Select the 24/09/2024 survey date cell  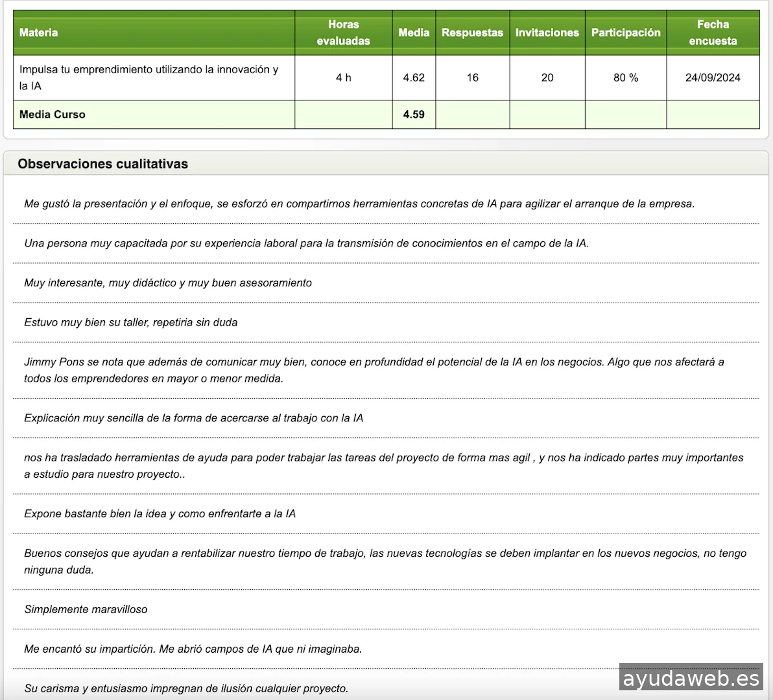(x=713, y=78)
